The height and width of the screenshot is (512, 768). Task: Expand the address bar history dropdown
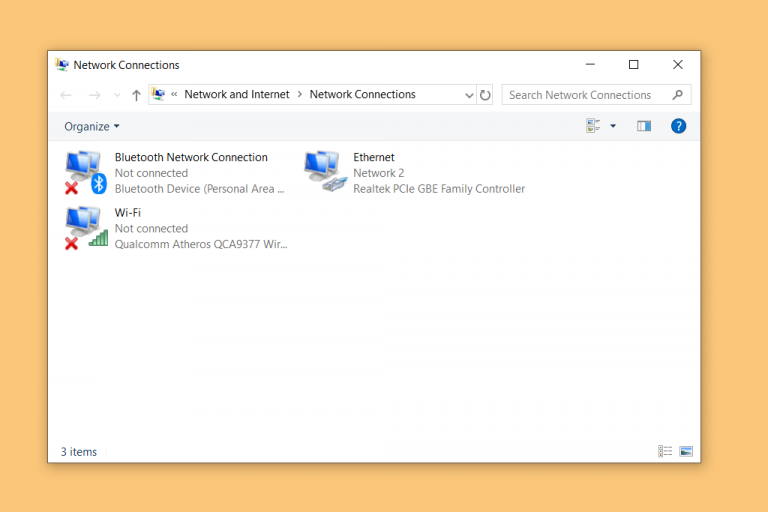click(x=469, y=95)
